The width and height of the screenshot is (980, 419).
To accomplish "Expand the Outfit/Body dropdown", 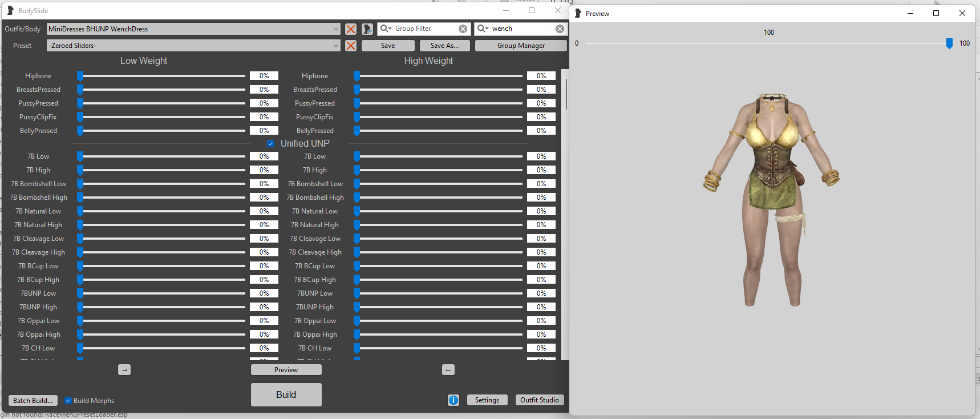I will [335, 29].
